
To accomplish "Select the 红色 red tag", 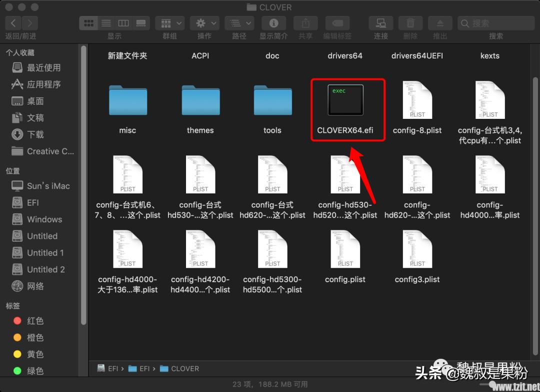I will coord(35,321).
